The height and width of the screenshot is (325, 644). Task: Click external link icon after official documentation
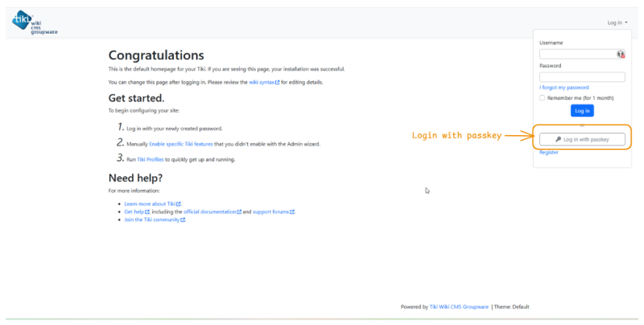[239, 212]
